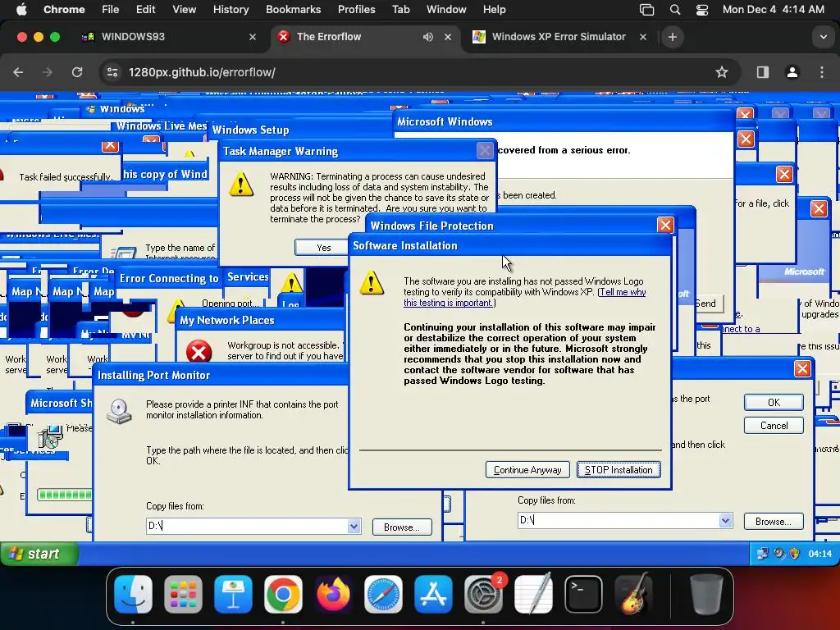Click the Chrome address bar URL
The image size is (840, 630).
coord(202,72)
